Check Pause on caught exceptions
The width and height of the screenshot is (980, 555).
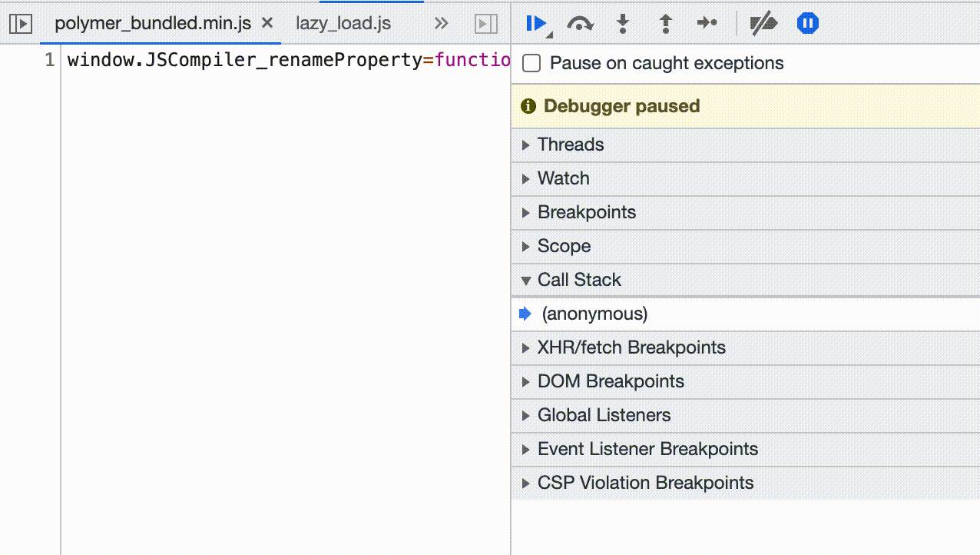coord(531,63)
